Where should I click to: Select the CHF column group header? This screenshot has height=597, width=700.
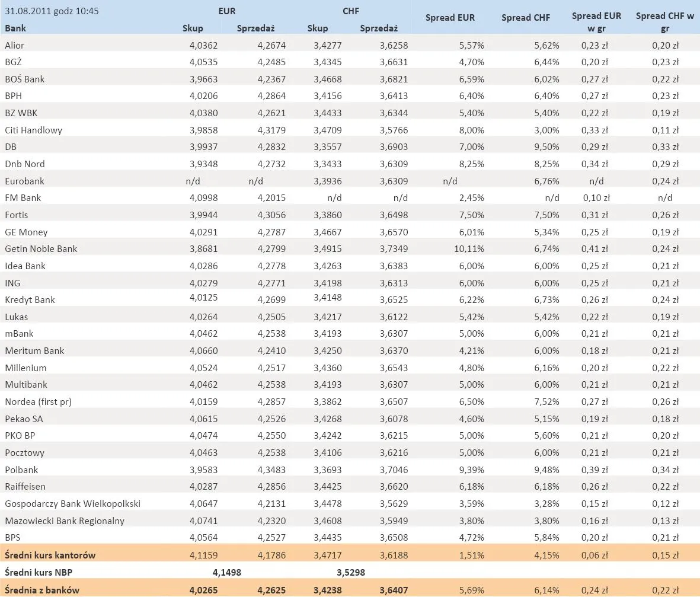pos(350,11)
